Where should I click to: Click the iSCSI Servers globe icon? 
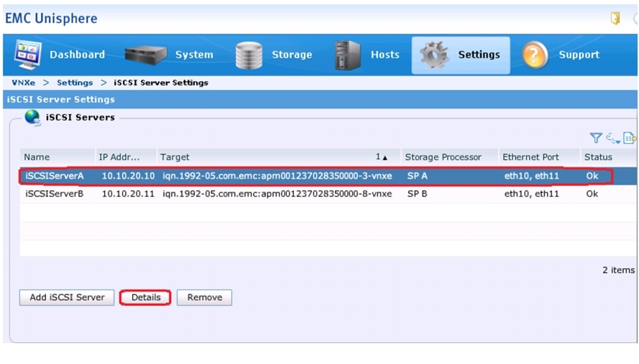tap(32, 118)
